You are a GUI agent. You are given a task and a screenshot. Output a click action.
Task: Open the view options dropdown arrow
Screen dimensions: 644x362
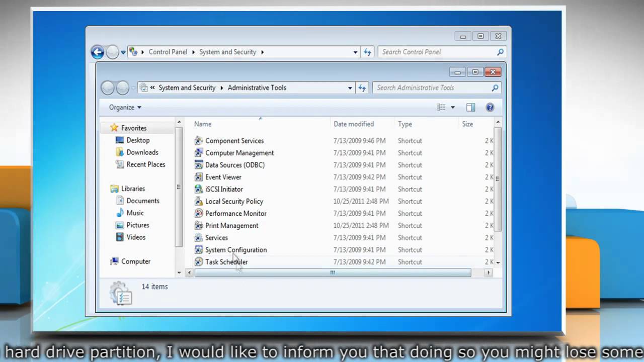tap(452, 107)
